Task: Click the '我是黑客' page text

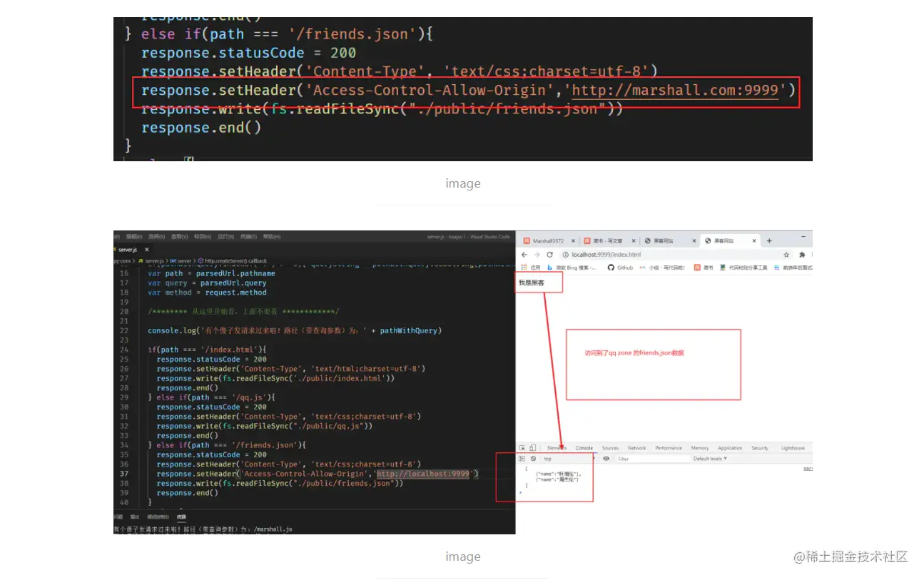Action: (x=530, y=283)
